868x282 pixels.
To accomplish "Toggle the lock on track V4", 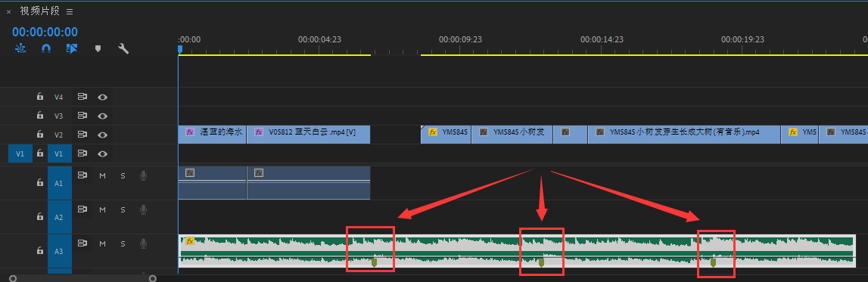I will pyautogui.click(x=40, y=97).
